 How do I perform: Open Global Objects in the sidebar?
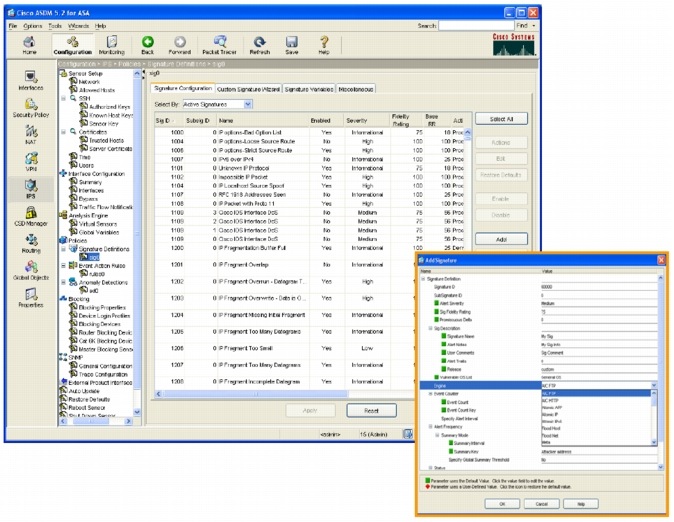pos(31,270)
